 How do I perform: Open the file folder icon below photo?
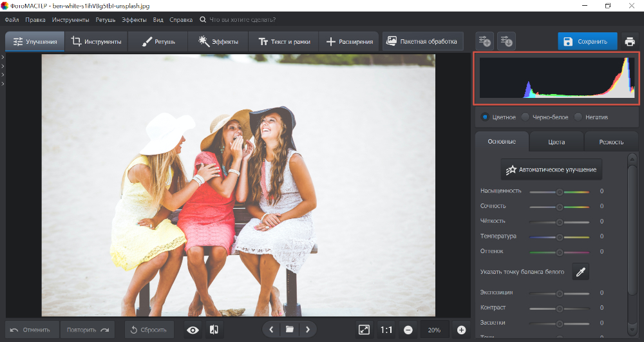[x=290, y=330]
